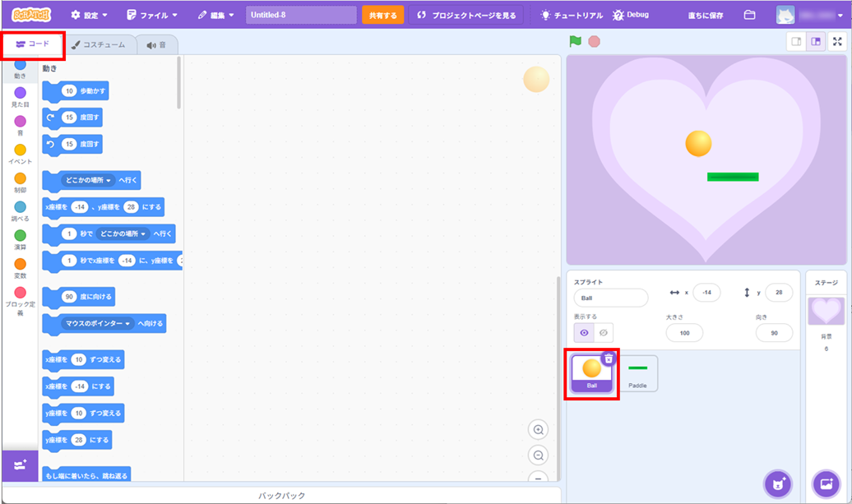Hide the sprite using crossed-eye icon
The image size is (852, 504).
pyautogui.click(x=604, y=333)
